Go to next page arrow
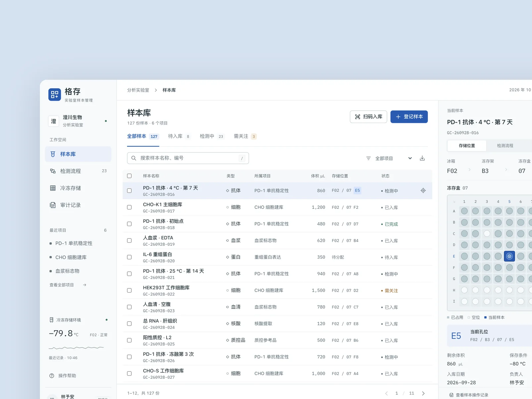 click(423, 393)
